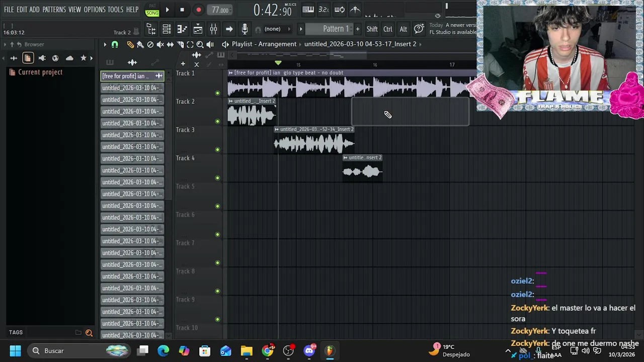Image resolution: width=644 pixels, height=362 pixels.
Task: Toggle the typing keyboard to piano button
Action: 308,10
